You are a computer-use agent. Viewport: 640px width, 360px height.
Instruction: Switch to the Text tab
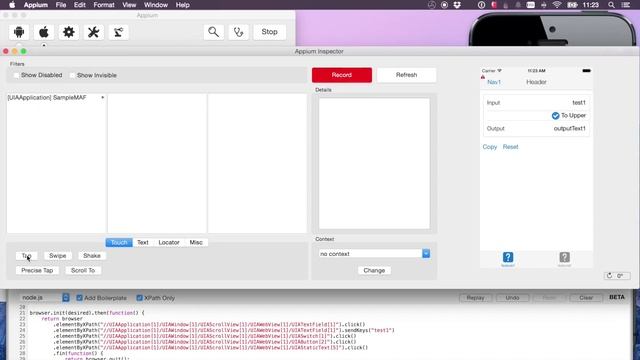pyautogui.click(x=143, y=242)
